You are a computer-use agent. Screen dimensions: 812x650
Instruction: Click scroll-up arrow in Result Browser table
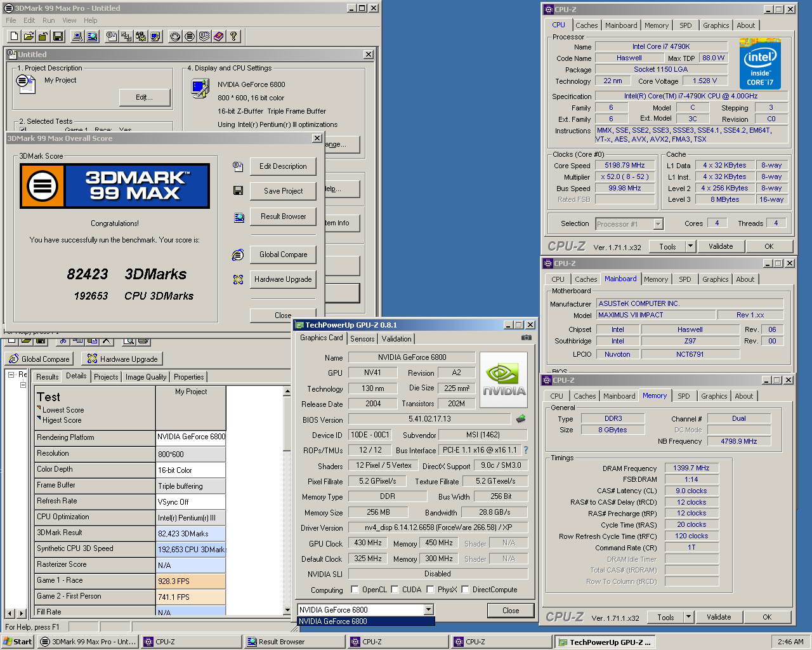(x=287, y=392)
